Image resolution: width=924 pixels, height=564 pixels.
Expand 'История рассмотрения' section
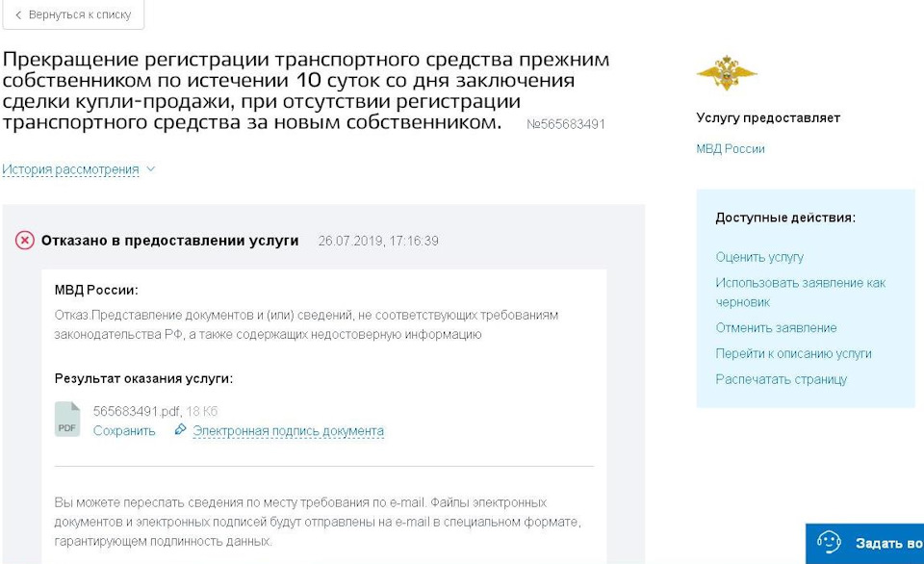[70, 169]
